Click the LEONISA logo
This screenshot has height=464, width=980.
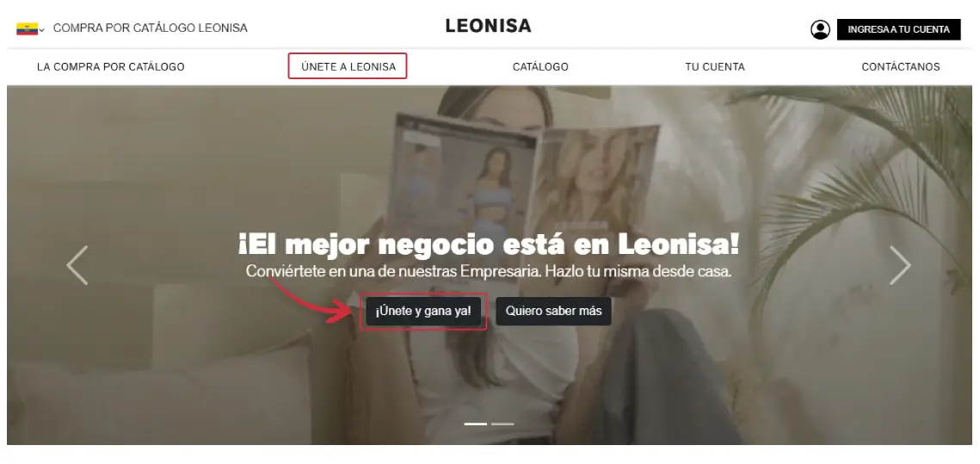[488, 26]
